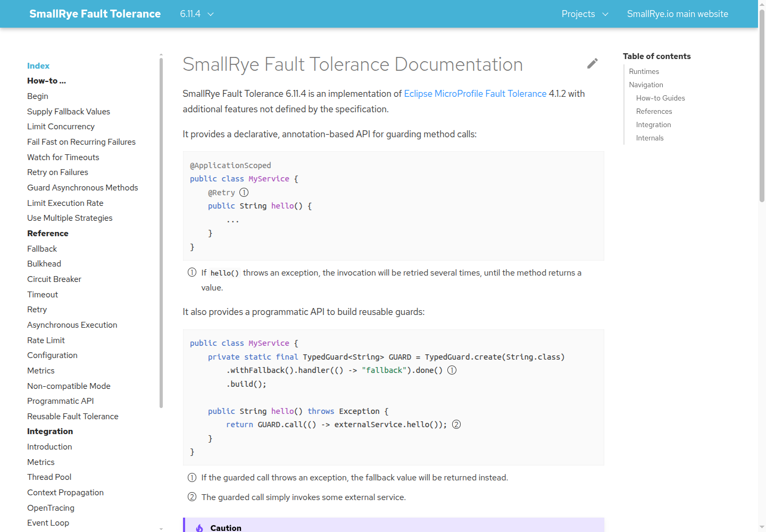The height and width of the screenshot is (532, 766).
Task: Open the Timeout reference page
Action: pyautogui.click(x=43, y=295)
